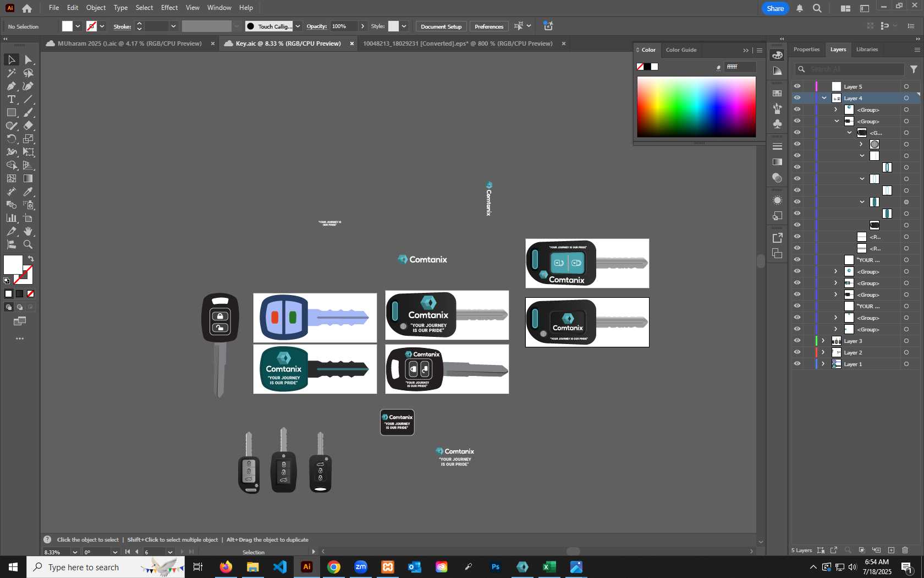This screenshot has height=578, width=924.
Task: Select the Gradient tool in toolbox
Action: click(29, 178)
